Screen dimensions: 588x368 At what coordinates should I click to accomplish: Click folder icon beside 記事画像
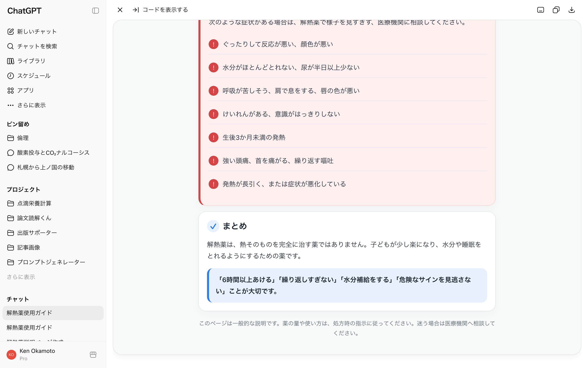[x=10, y=248]
